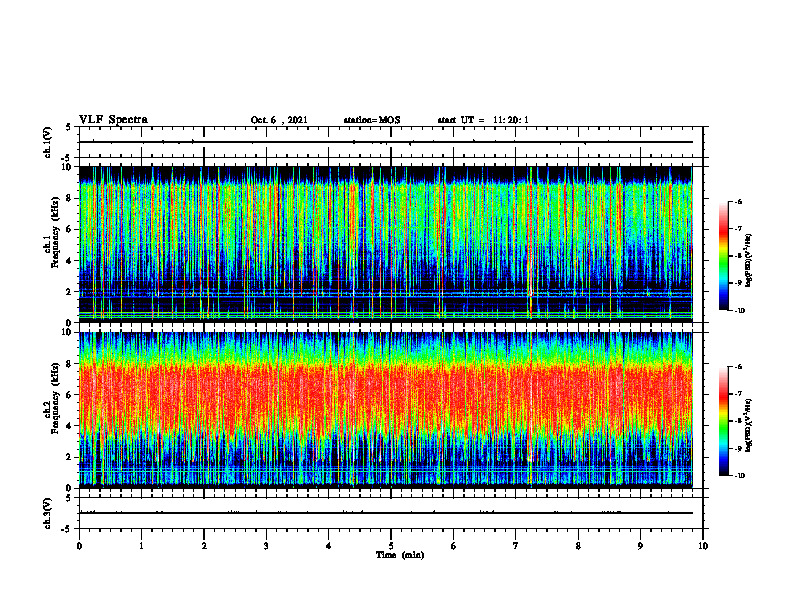Select the date text "Oct. 6 , 2021"
The height and width of the screenshot is (612, 792).
click(x=279, y=120)
